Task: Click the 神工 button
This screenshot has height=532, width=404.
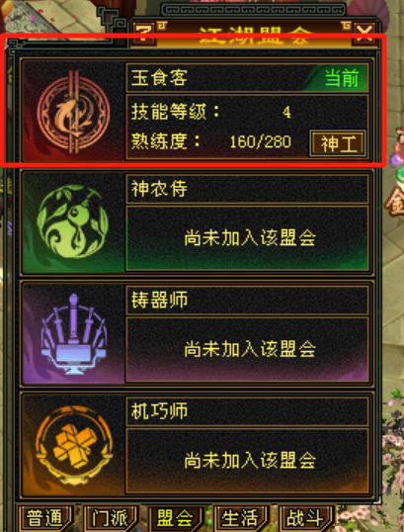Action: [x=338, y=143]
